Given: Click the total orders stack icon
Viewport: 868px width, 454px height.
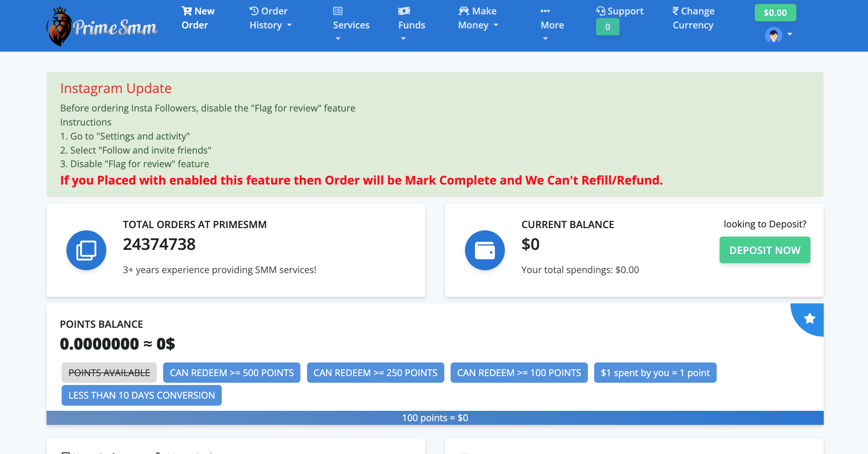Looking at the screenshot, I should [x=86, y=250].
